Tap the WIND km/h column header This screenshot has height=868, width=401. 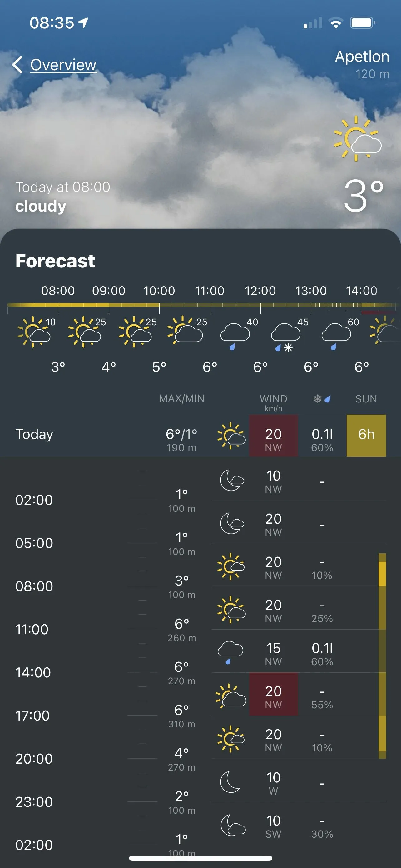coord(273,402)
